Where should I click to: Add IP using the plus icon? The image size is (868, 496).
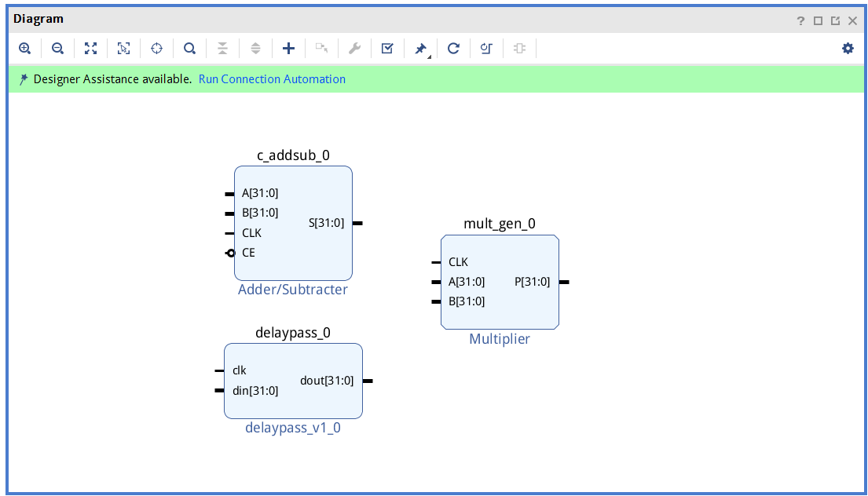pos(288,49)
